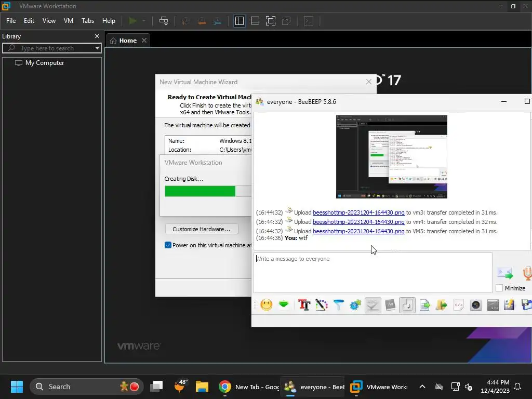532x399 pixels.
Task: Toggle the BeeBEEP Minimize checkbox
Action: click(x=499, y=288)
